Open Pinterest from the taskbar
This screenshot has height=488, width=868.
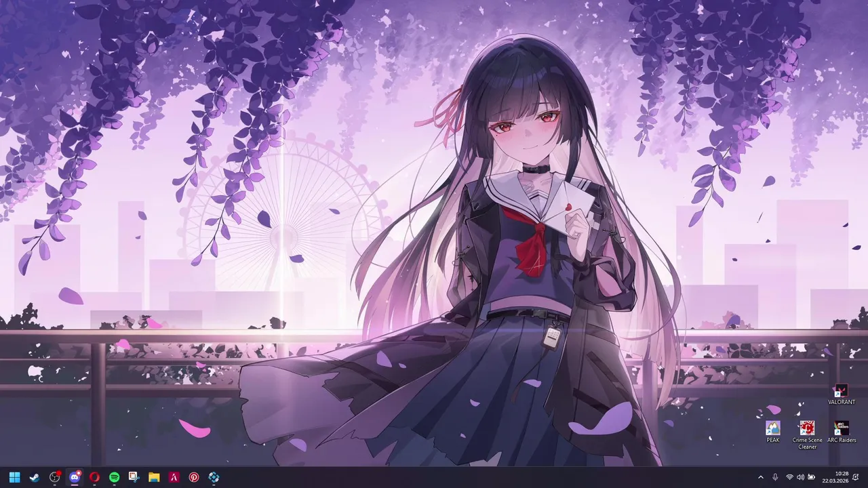194,477
